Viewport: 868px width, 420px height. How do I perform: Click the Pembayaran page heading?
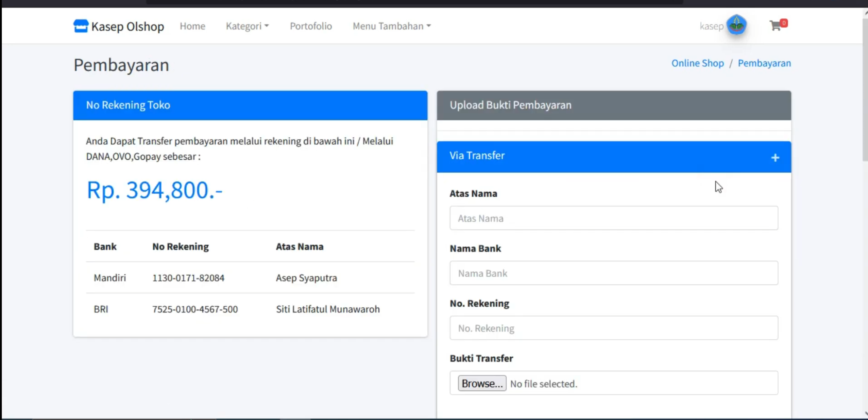(121, 65)
